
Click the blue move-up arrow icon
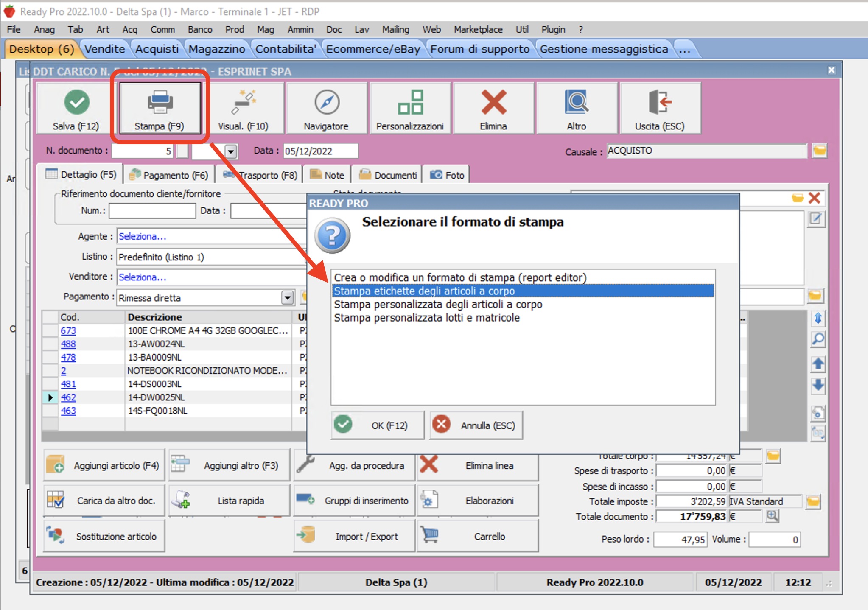818,364
